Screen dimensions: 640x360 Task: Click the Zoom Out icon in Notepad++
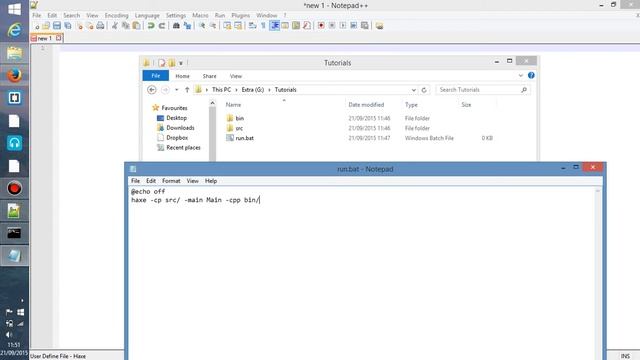(213, 26)
